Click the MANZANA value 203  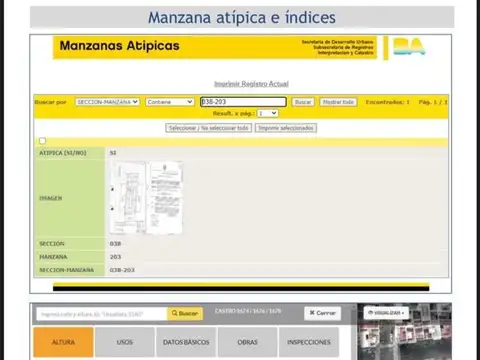[x=115, y=257]
